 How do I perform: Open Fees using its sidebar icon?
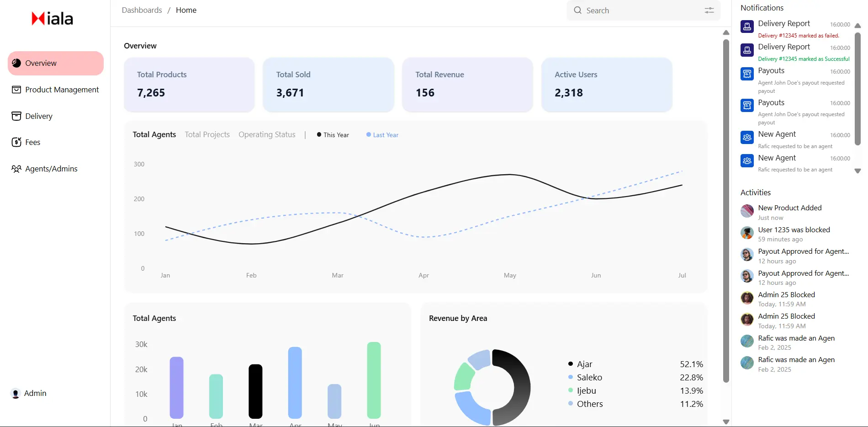pyautogui.click(x=16, y=142)
